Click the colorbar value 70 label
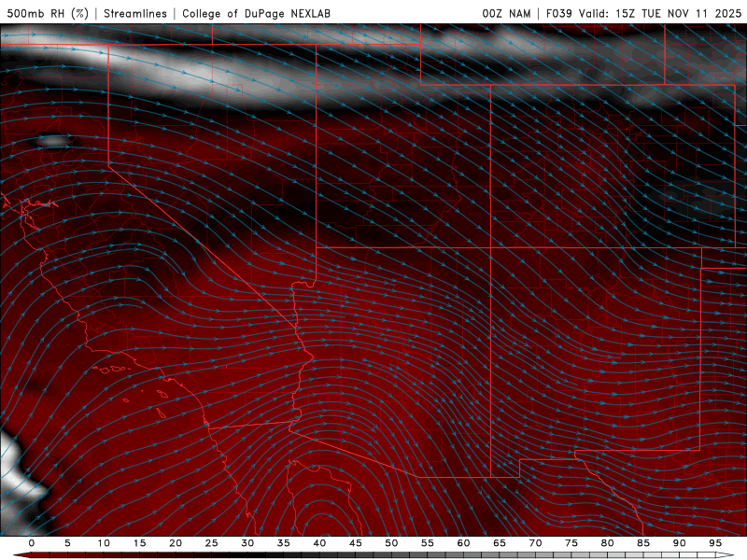Viewport: 747px width, 560px height. (535, 543)
